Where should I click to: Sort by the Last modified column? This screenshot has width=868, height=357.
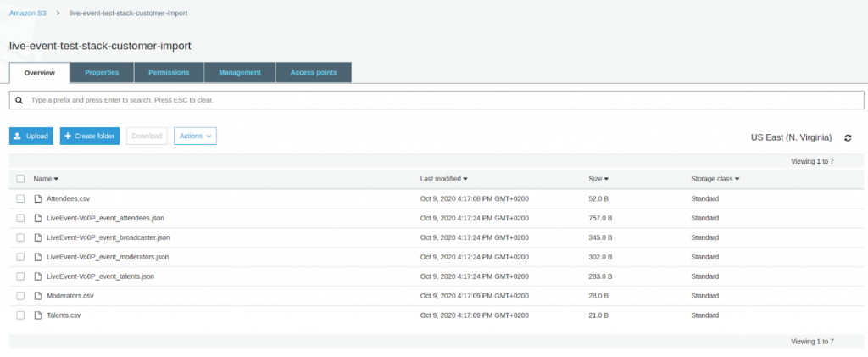[444, 179]
